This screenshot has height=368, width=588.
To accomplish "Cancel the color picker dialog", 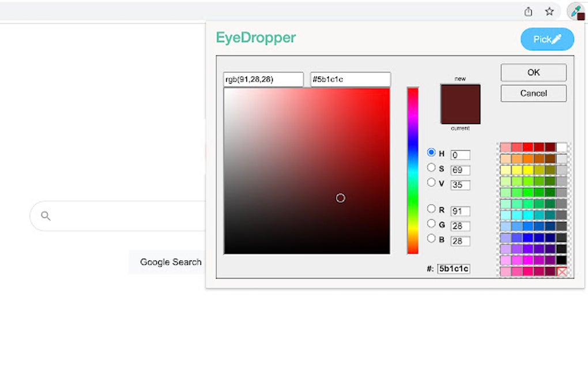I will (x=533, y=93).
